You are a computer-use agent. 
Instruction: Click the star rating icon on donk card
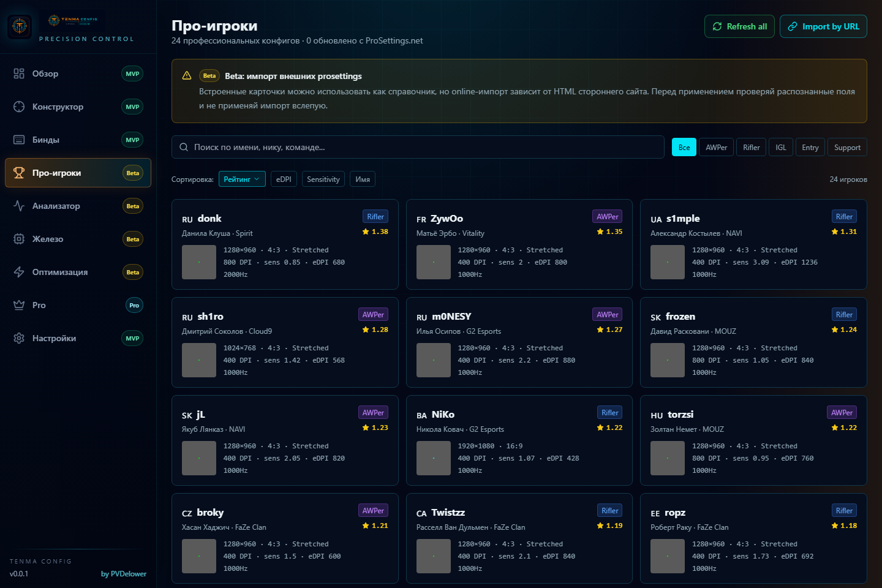pyautogui.click(x=366, y=232)
